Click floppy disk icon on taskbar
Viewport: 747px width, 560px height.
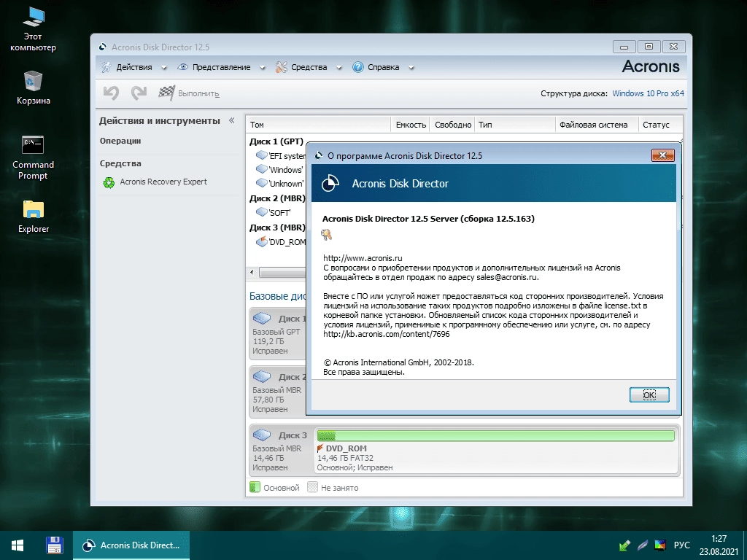pos(54,545)
